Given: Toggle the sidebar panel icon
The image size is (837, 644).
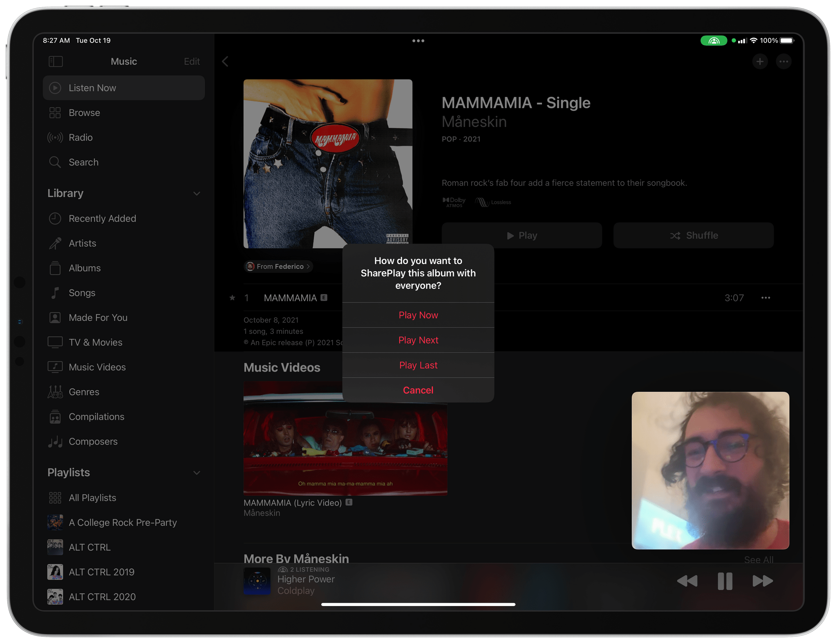Looking at the screenshot, I should click(56, 61).
